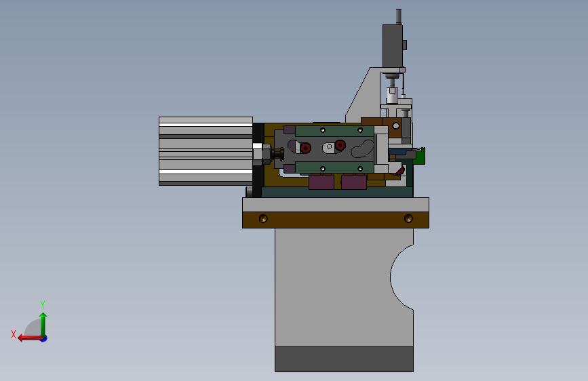Click the blue Z axis dot of the triad

44,338
